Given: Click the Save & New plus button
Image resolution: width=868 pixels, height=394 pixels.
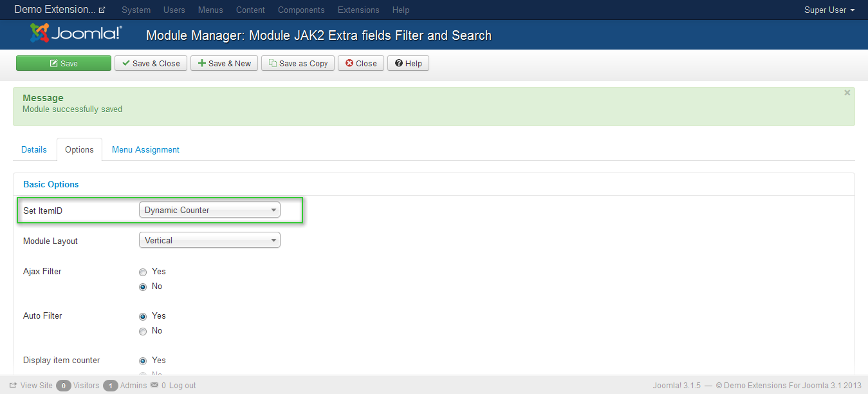Looking at the screenshot, I should tap(225, 63).
